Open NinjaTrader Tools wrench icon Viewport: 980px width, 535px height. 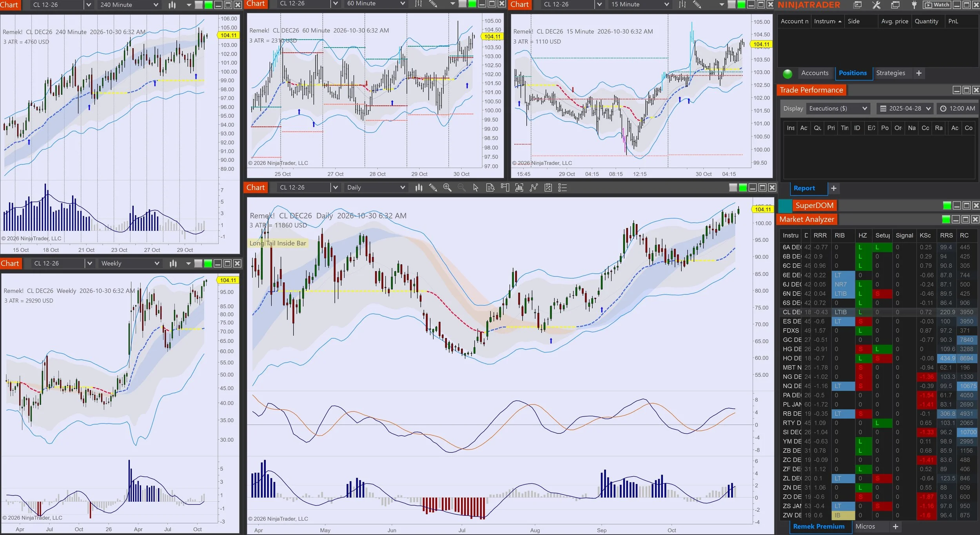click(x=877, y=5)
